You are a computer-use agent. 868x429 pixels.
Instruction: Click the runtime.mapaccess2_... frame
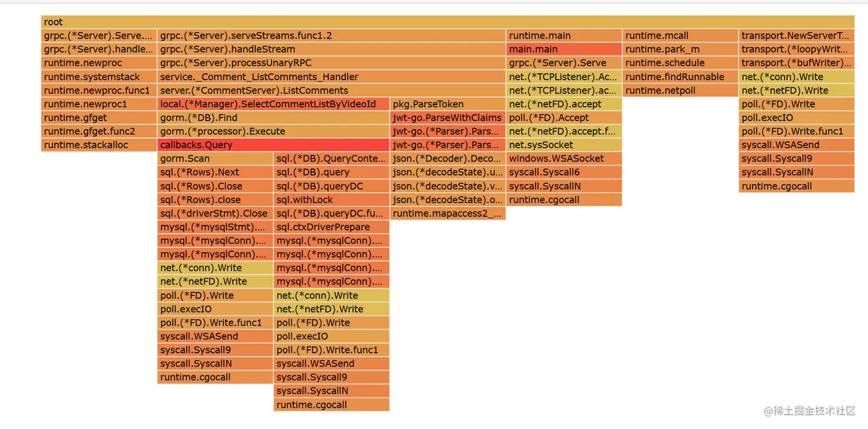448,213
